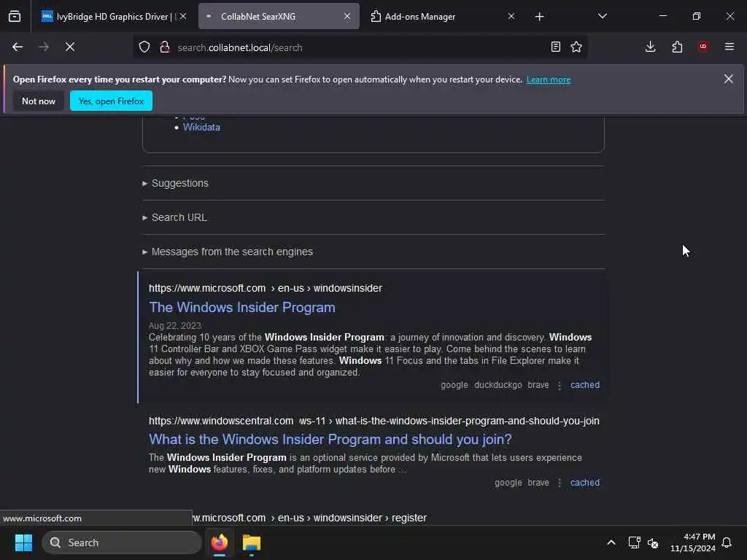Screen dimensions: 747x560
Task: Open uBlock Origin extension icon
Action: [x=703, y=47]
